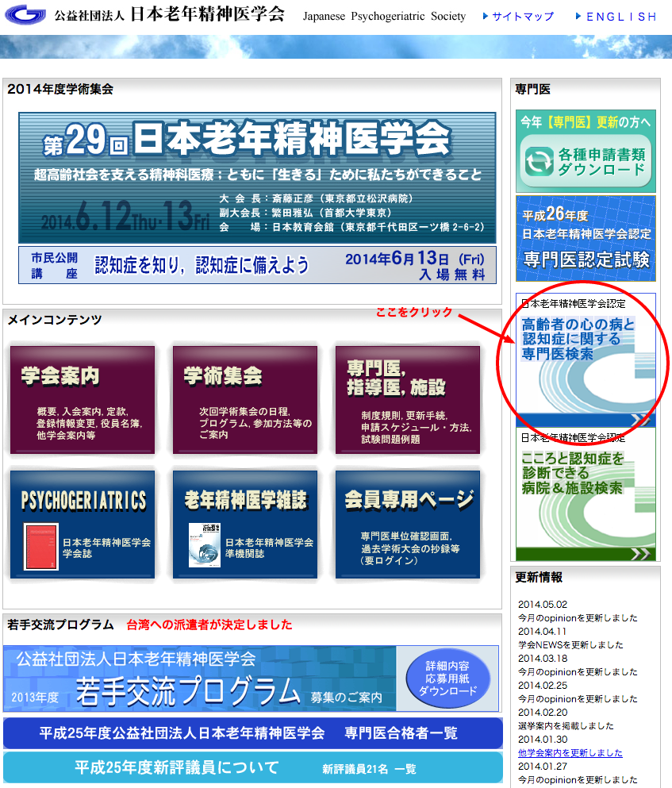
Task: Open the 専門医認定試験 banner
Action: 586,239
